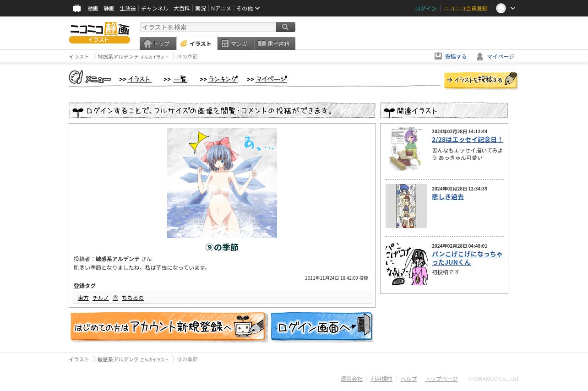This screenshot has height=391, width=588.
Task: Click the イラストを投稿する yellow button
Action: click(x=481, y=80)
